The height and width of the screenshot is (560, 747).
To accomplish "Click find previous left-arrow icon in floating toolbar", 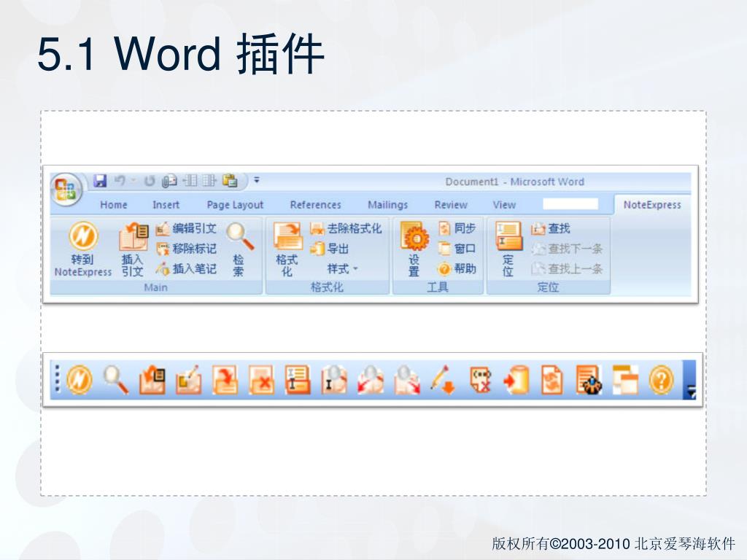I will point(371,380).
